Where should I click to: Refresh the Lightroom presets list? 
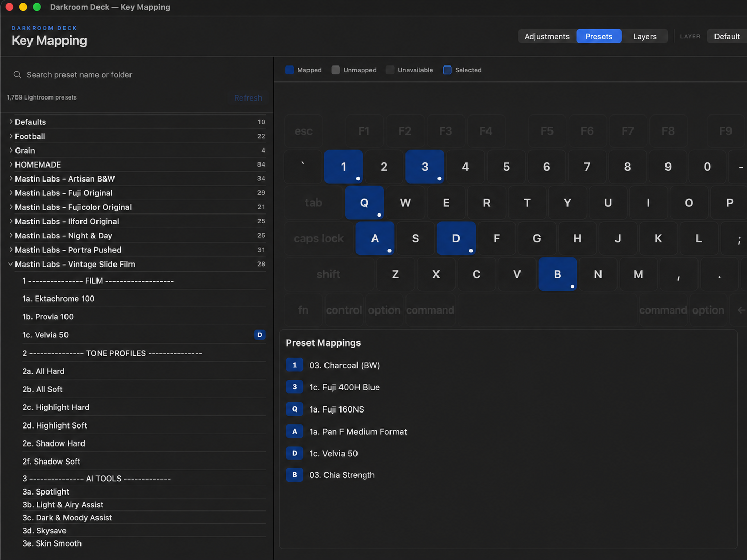point(248,98)
